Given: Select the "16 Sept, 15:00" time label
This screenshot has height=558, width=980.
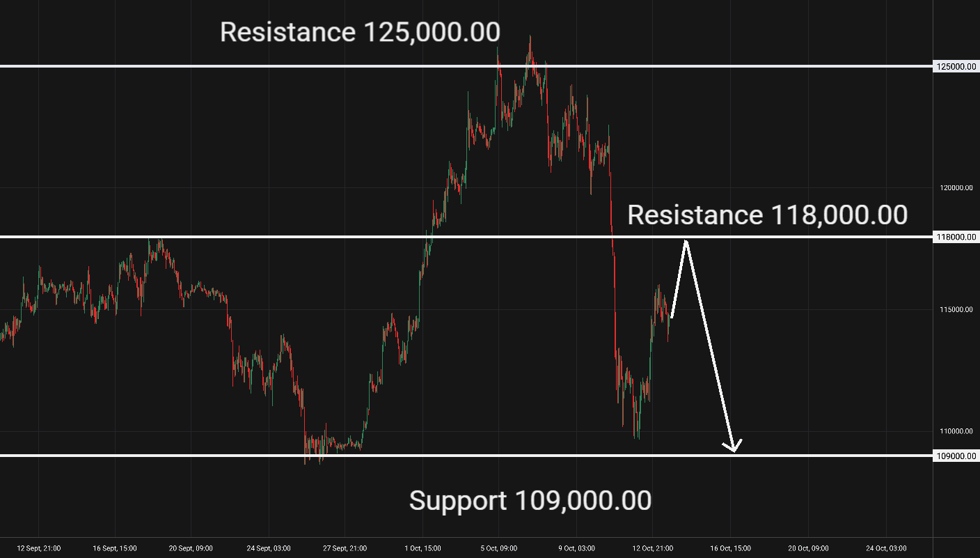Looking at the screenshot, I should tap(115, 548).
